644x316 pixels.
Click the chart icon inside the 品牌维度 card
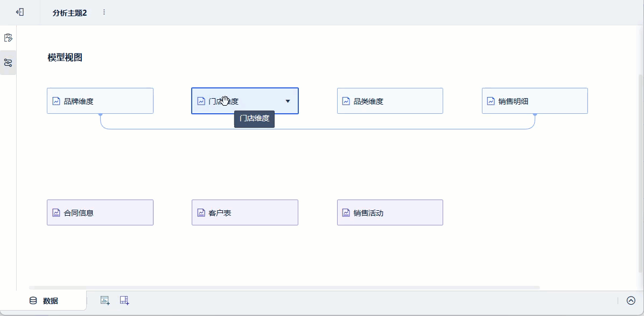pyautogui.click(x=56, y=100)
